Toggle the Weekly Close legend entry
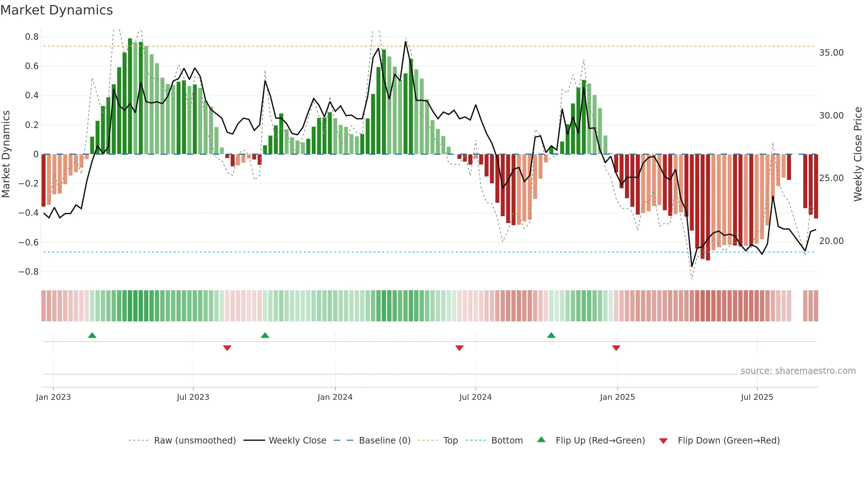The image size is (868, 488). pyautogui.click(x=285, y=440)
